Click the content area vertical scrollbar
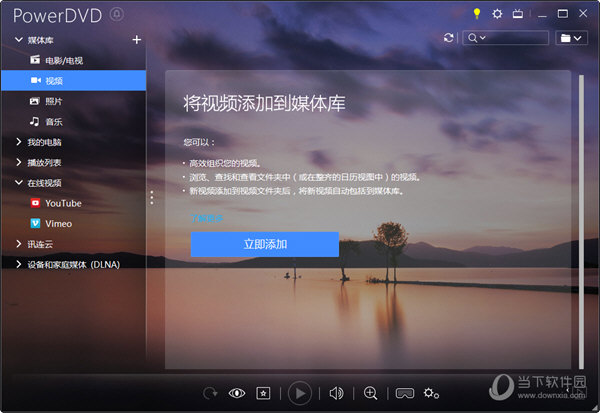Viewport: 600px width, 413px height. coord(581,221)
